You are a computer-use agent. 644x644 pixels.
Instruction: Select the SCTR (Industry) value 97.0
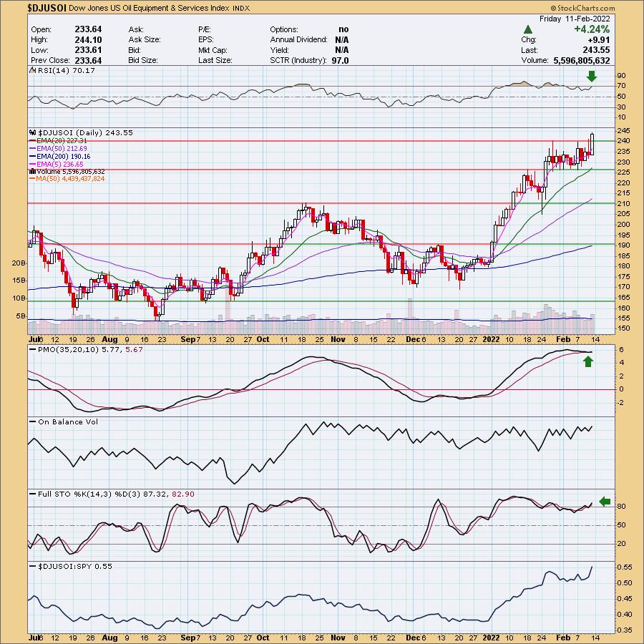click(x=340, y=60)
